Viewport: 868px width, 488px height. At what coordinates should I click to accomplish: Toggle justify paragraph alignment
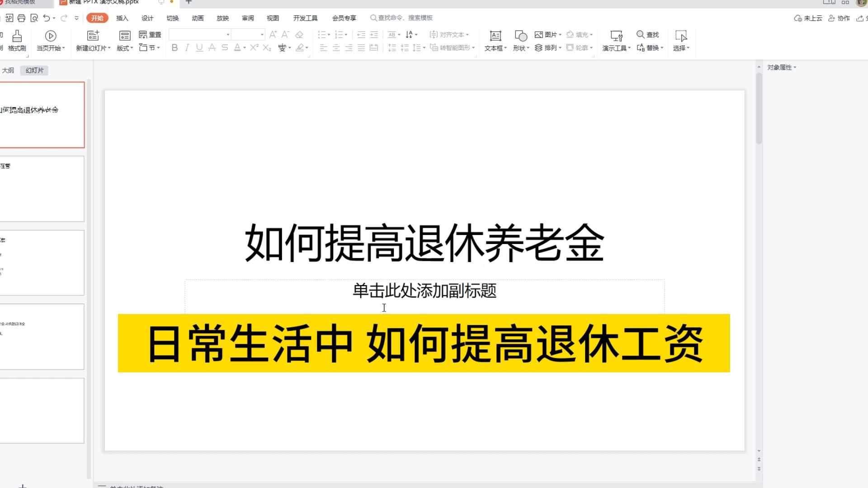pyautogui.click(x=361, y=48)
